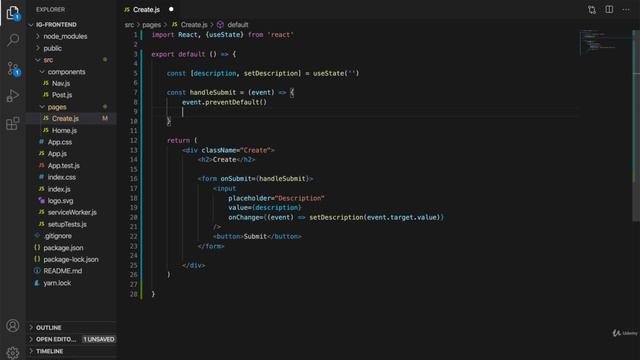Screen dimensions: 640x360
Task: Click the 1 UNSAVED badge
Action: 99,340
